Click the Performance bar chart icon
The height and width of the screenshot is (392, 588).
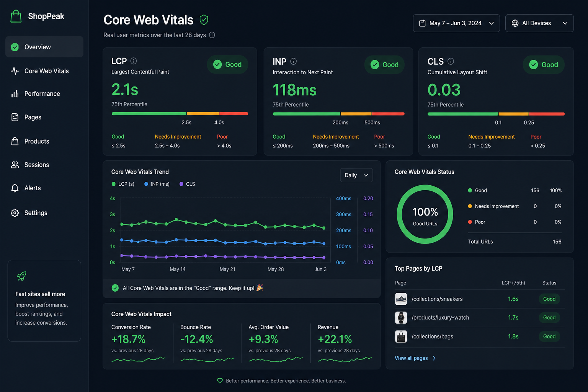pos(15,94)
